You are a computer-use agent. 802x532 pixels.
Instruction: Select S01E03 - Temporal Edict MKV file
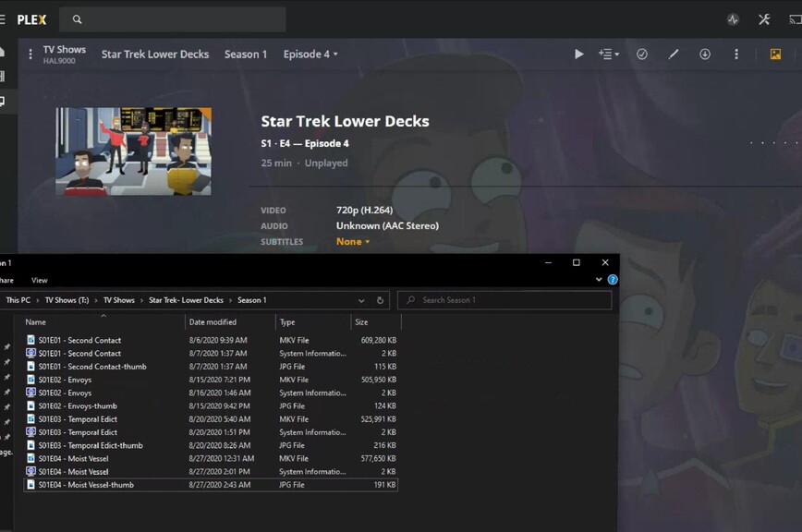pyautogui.click(x=211, y=419)
